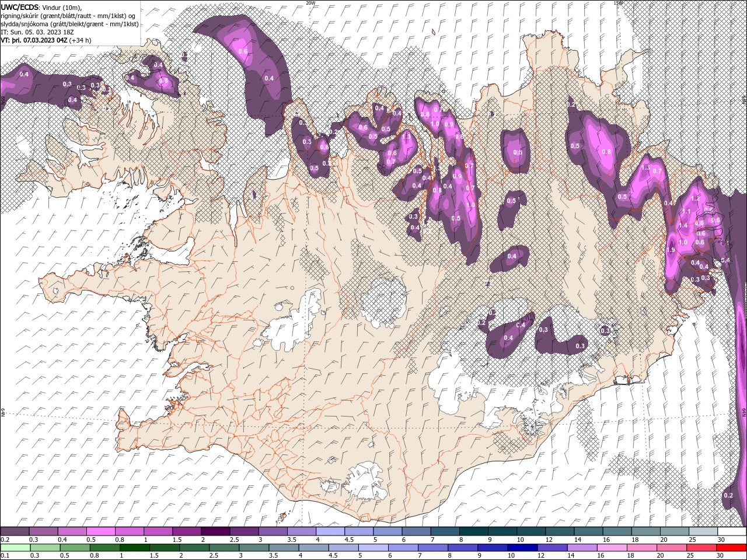Click the '1.4' precipitation value on map

683,226
